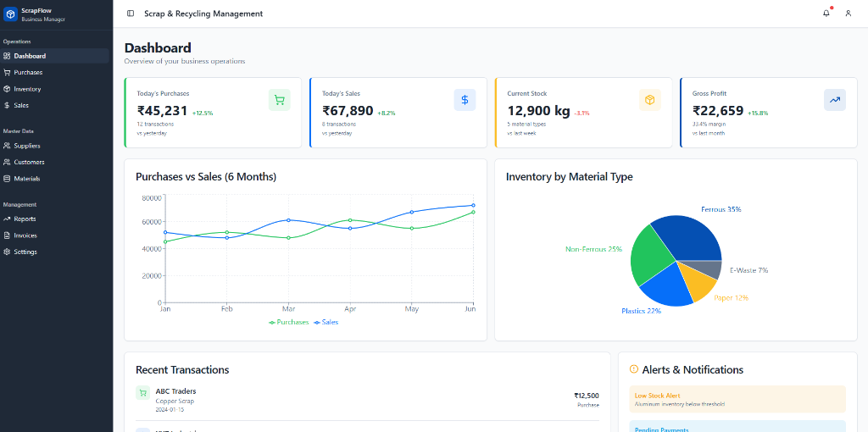Viewport: 868px width, 432px height.
Task: Open the Purchases menu item
Action: [55, 73]
